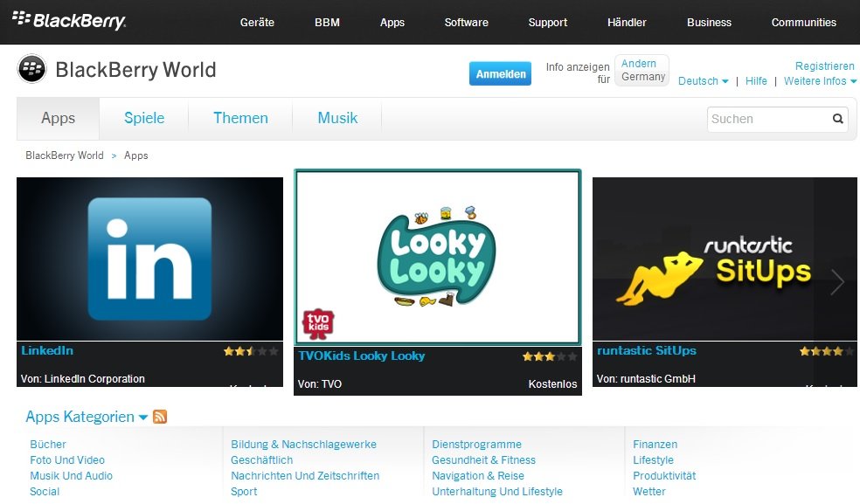Click the Von: runtastic GmbH text

point(646,379)
